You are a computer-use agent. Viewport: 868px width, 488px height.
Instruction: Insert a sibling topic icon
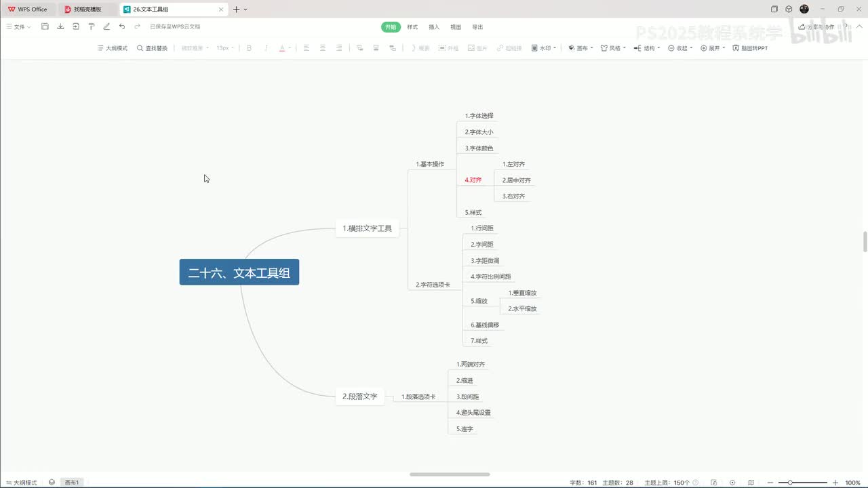(x=376, y=48)
